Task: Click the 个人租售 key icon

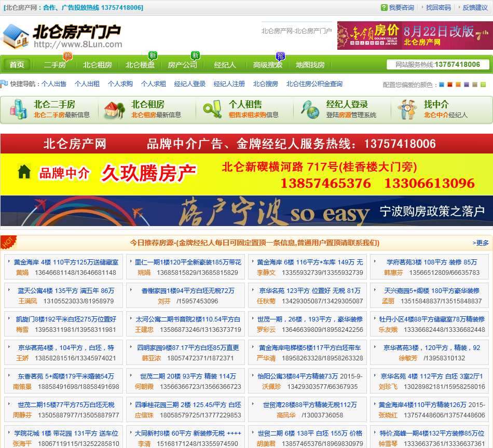Action: [213, 109]
